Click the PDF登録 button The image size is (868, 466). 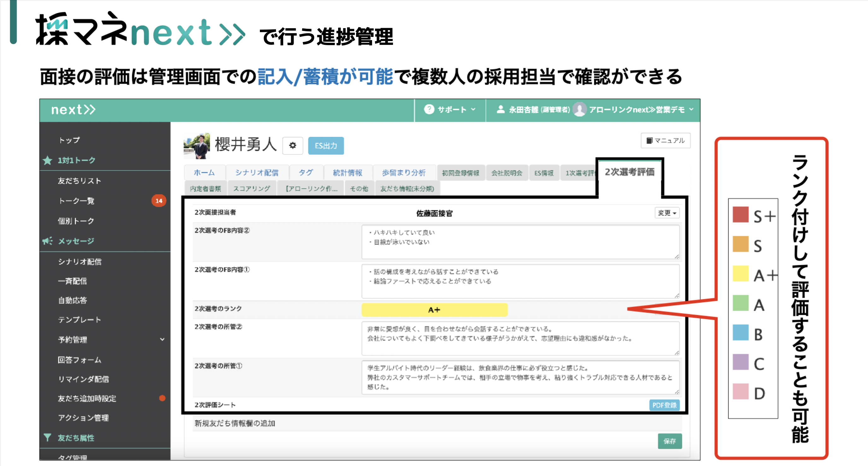point(665,405)
